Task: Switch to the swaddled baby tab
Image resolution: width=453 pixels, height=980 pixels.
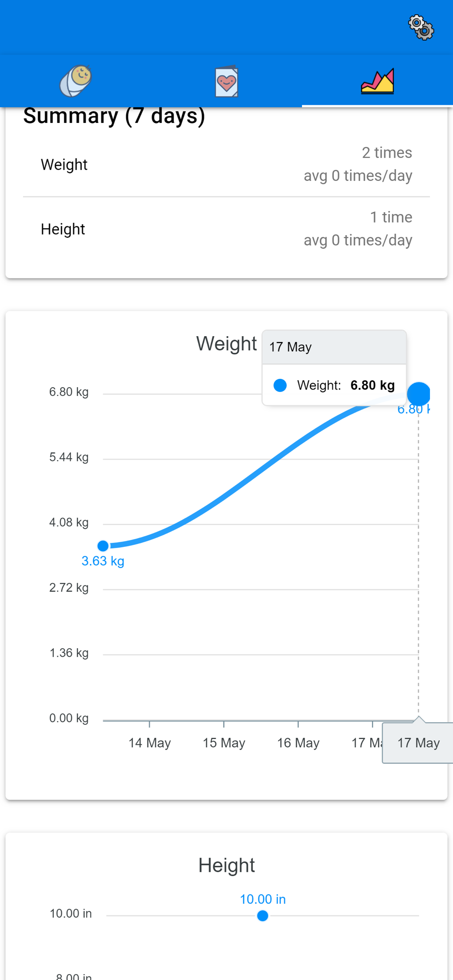Action: point(76,81)
